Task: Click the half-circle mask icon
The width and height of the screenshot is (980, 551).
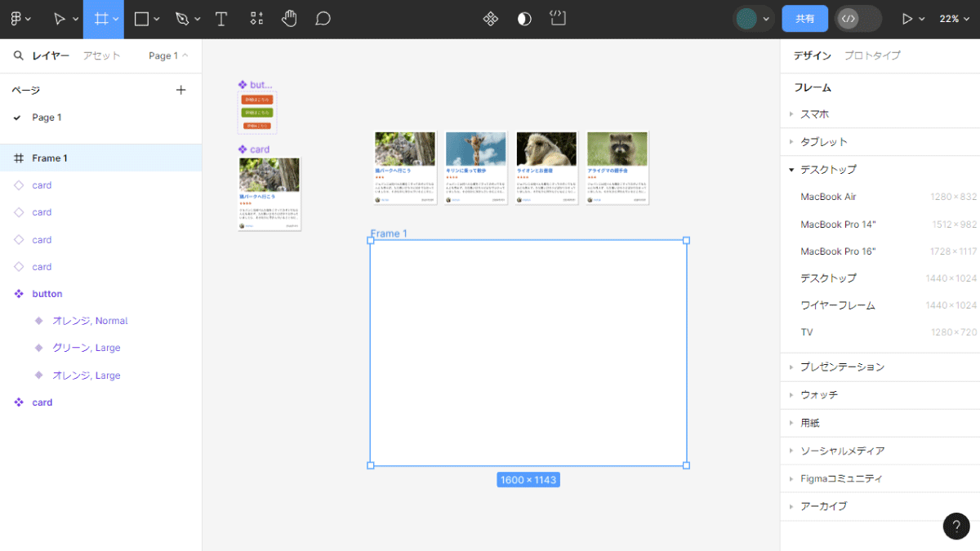Action: coord(524,19)
